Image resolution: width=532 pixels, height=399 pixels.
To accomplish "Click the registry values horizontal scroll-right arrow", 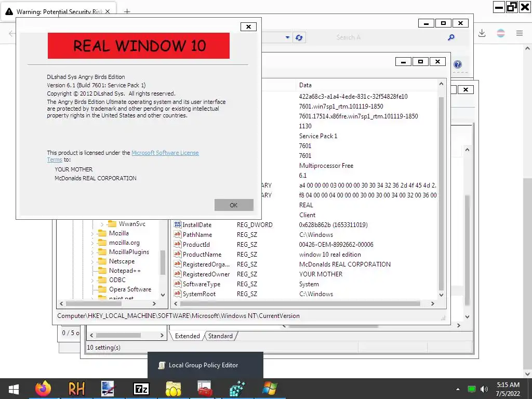I will (432, 303).
